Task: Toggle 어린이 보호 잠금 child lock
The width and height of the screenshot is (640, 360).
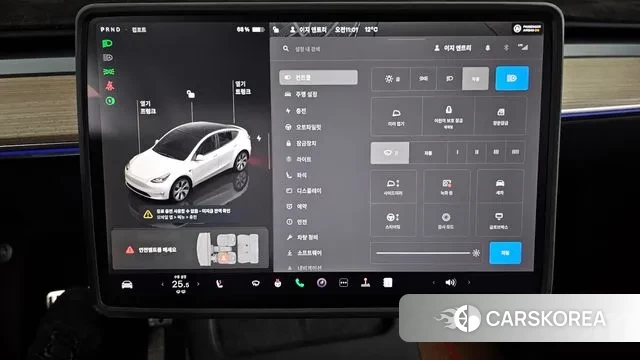Action: pyautogui.click(x=448, y=117)
